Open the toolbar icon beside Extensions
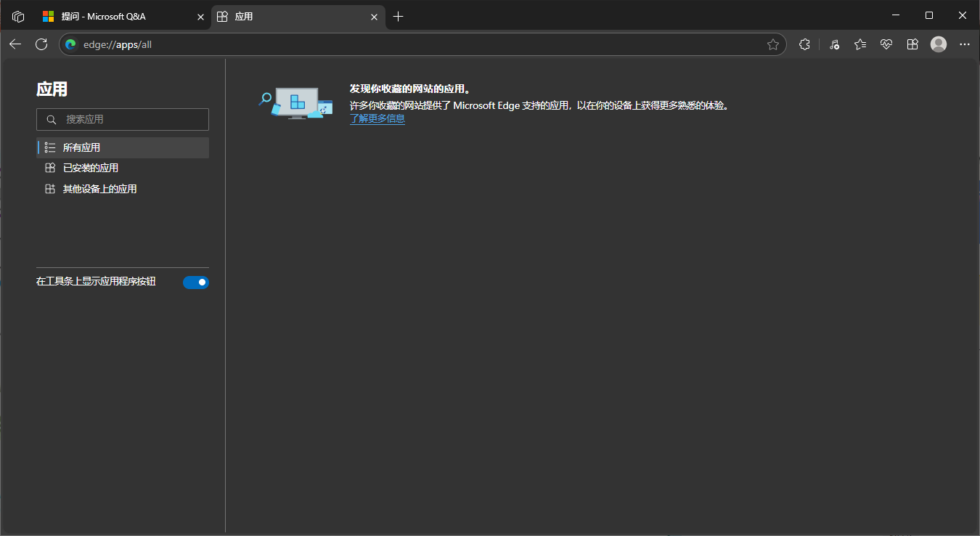The height and width of the screenshot is (536, 980). [835, 44]
